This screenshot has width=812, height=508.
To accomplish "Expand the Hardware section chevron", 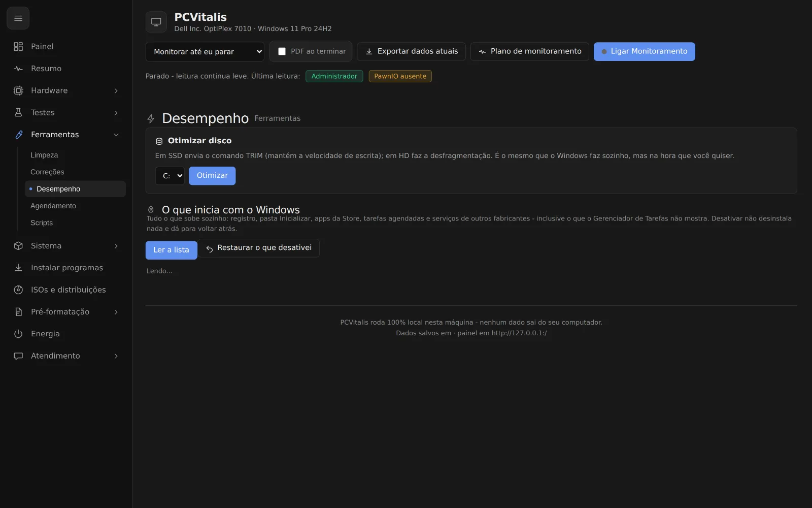I will (116, 90).
